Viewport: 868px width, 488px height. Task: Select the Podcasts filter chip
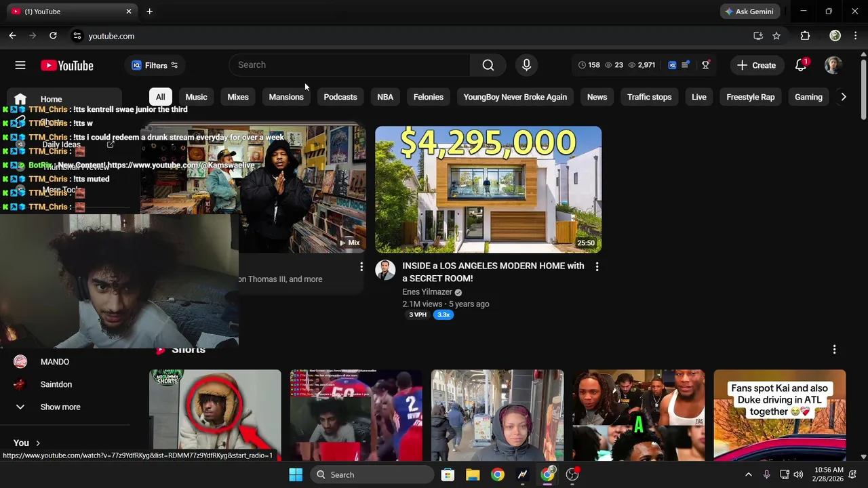pos(340,97)
